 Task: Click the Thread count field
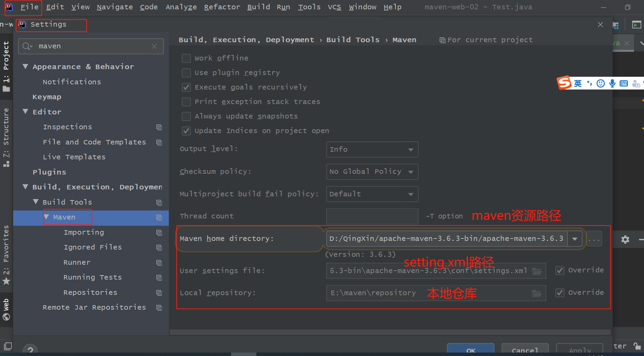(x=372, y=216)
